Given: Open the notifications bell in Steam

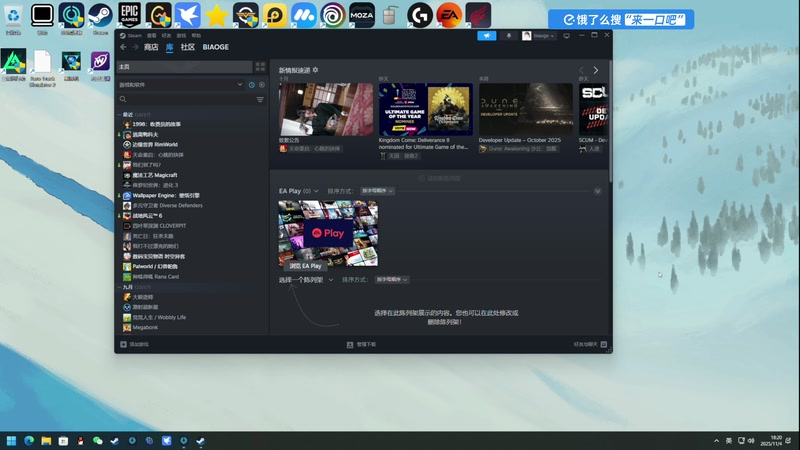Looking at the screenshot, I should (509, 36).
